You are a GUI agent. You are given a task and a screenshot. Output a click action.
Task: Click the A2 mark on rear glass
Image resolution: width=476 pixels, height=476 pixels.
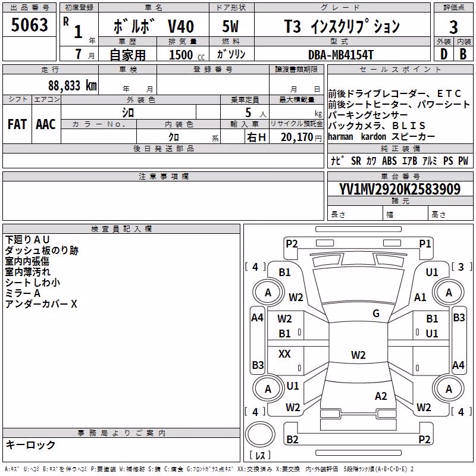[x=381, y=396]
